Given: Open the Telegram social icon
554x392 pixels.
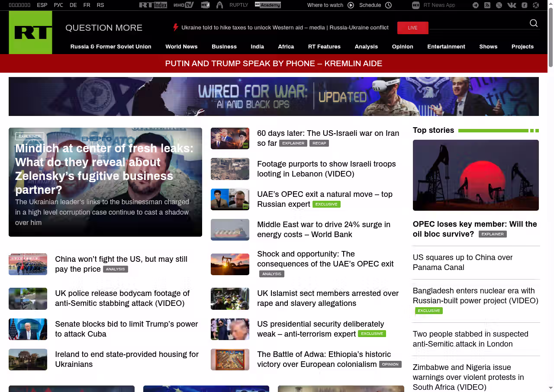Looking at the screenshot, I should pos(476,5).
